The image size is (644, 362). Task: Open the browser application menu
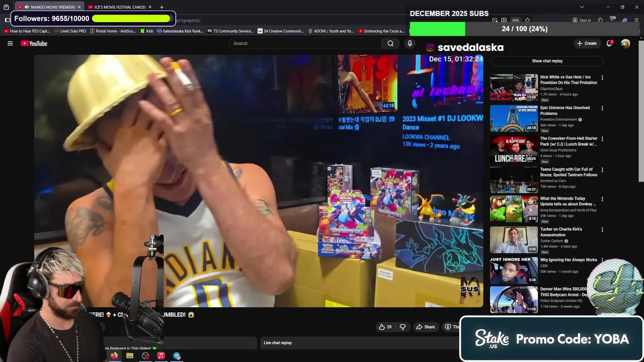(x=636, y=20)
